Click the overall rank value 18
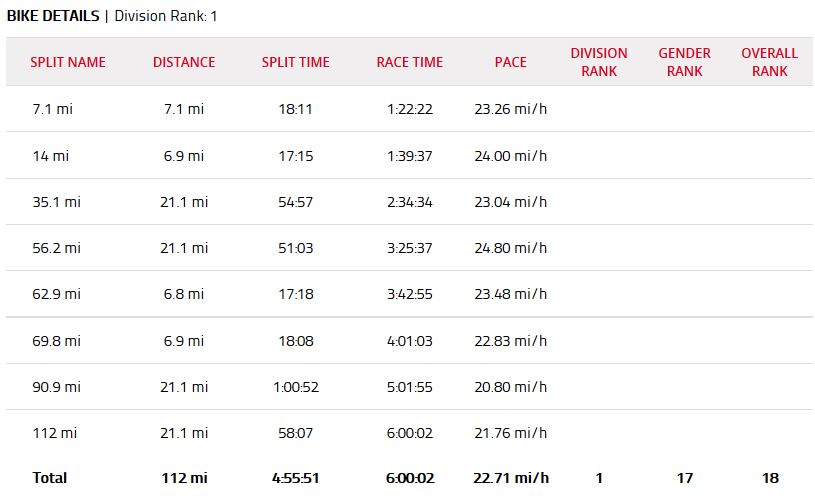815x500 pixels. coord(769,478)
